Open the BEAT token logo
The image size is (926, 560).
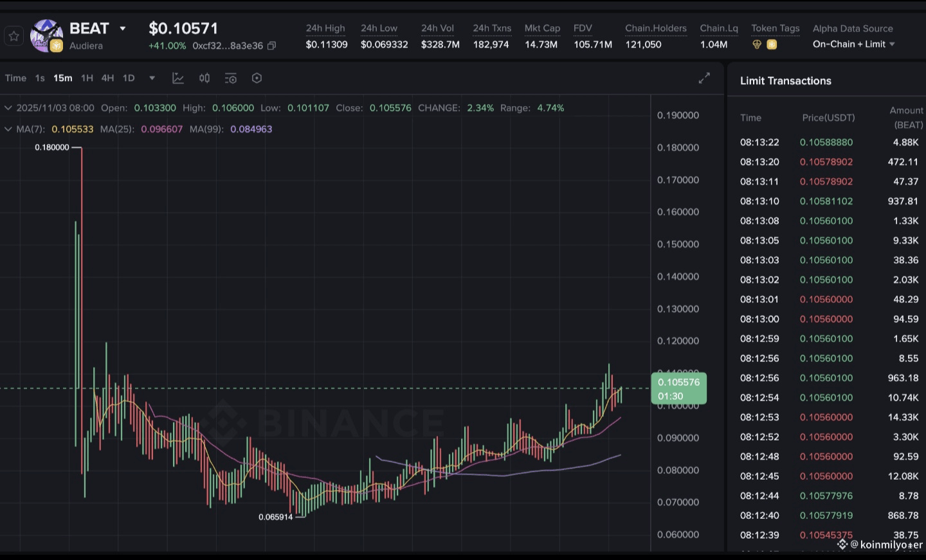(46, 36)
